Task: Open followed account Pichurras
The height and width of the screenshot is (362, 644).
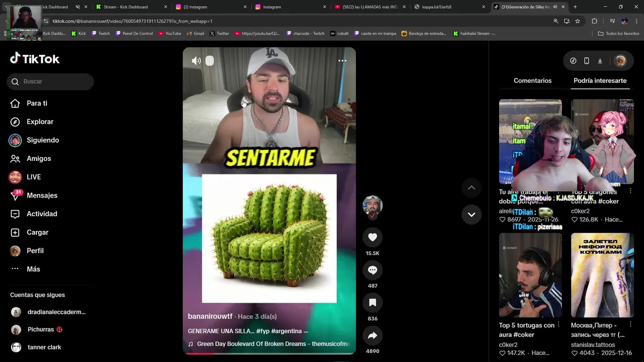Action: tap(37, 329)
